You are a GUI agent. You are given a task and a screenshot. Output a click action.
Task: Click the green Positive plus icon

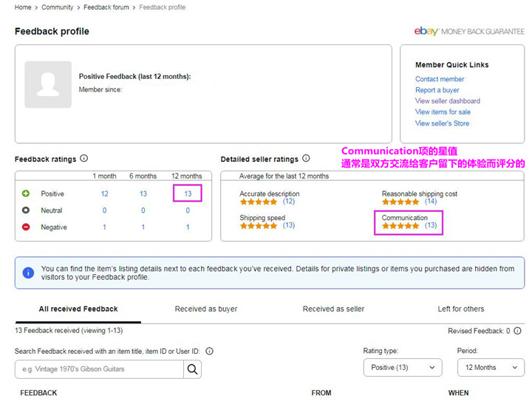tap(26, 193)
